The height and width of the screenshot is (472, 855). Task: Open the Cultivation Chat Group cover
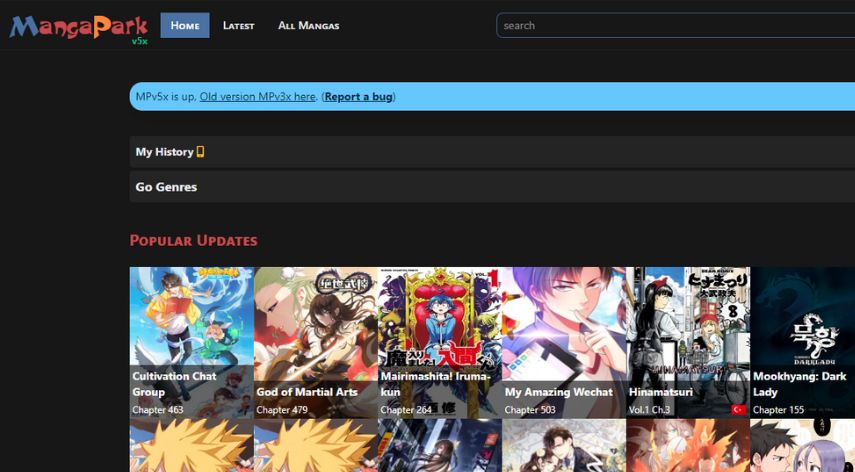click(191, 342)
